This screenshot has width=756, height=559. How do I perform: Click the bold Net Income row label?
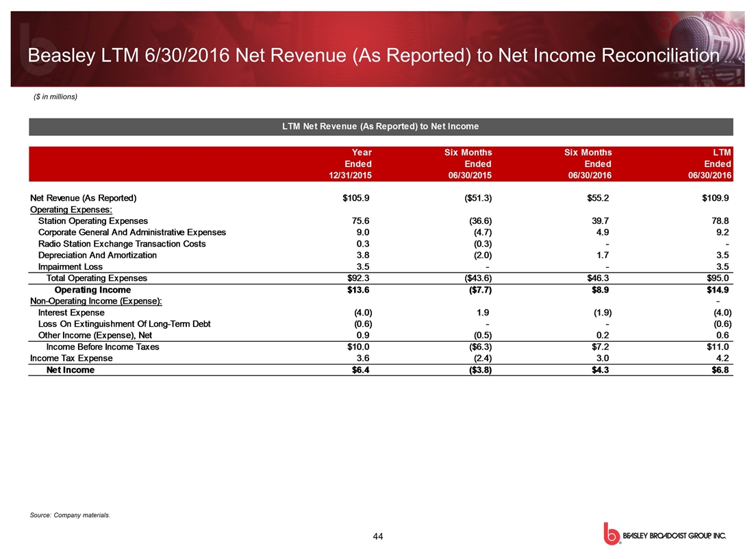pos(70,370)
